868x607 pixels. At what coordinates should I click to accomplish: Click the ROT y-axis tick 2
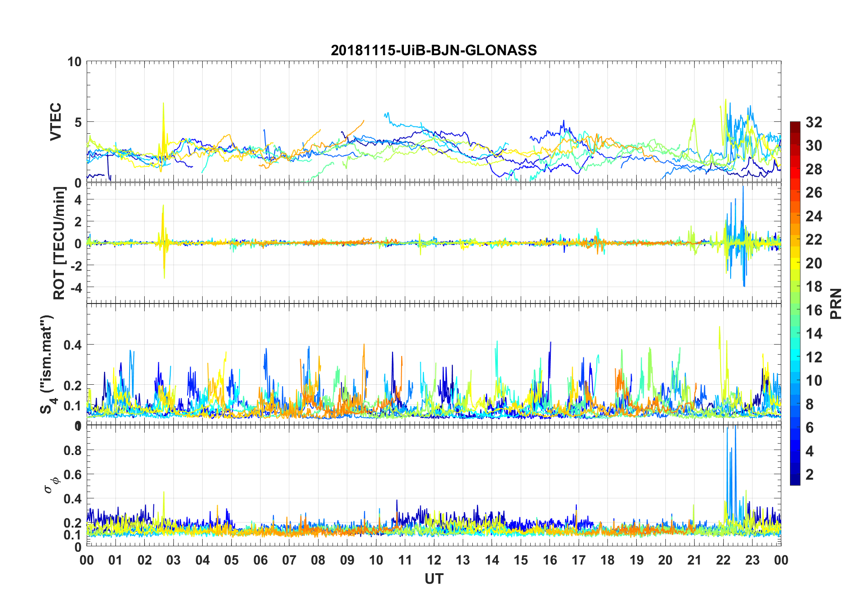pyautogui.click(x=78, y=221)
